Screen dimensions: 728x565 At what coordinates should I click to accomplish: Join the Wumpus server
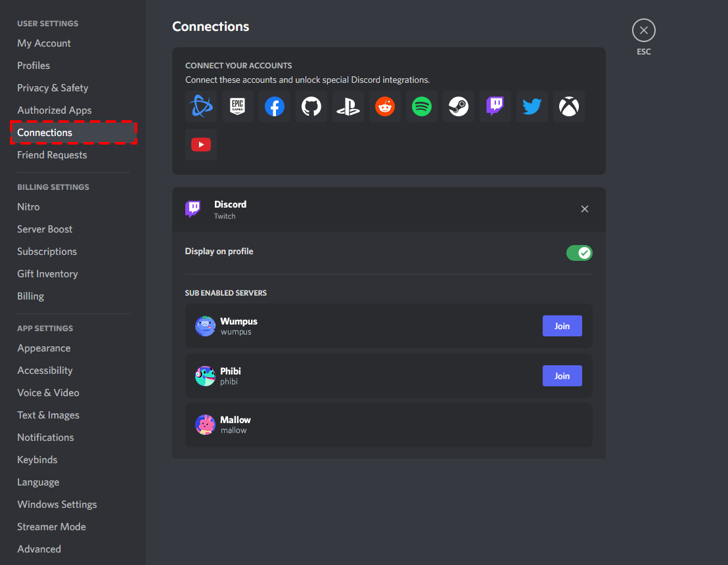pyautogui.click(x=562, y=326)
